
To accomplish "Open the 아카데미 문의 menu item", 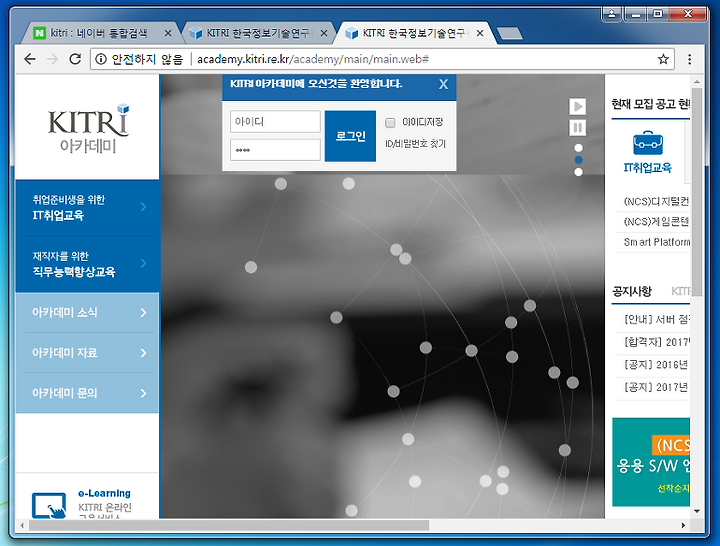I will pyautogui.click(x=87, y=393).
